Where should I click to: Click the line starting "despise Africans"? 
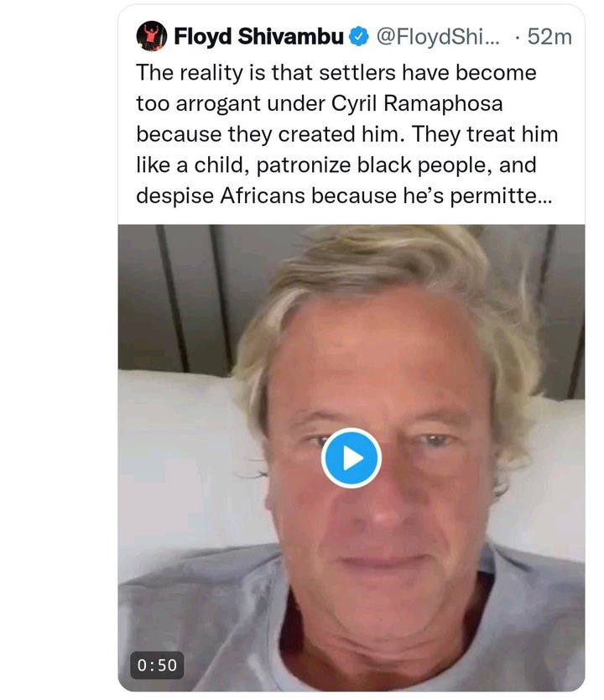pyautogui.click(x=344, y=196)
